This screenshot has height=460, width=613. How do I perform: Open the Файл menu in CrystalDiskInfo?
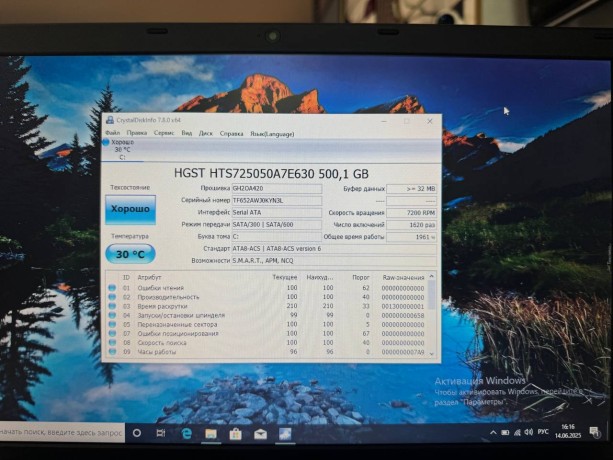coord(113,133)
